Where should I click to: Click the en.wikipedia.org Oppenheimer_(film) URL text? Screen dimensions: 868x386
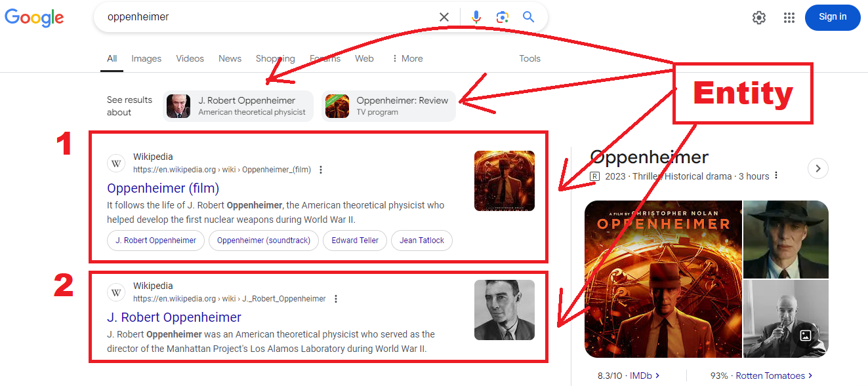[222, 170]
